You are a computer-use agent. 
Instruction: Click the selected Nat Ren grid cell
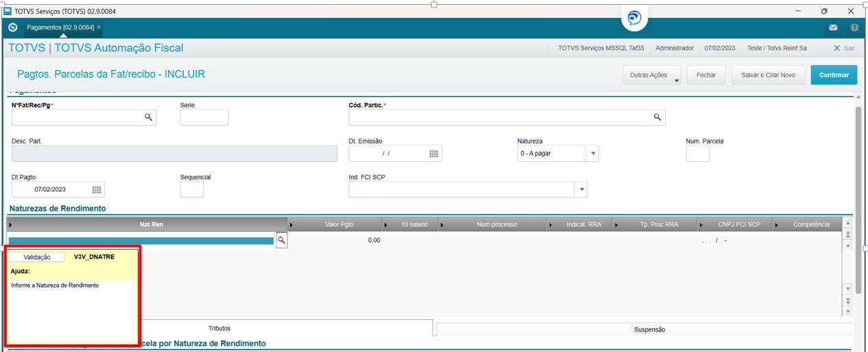coord(141,241)
